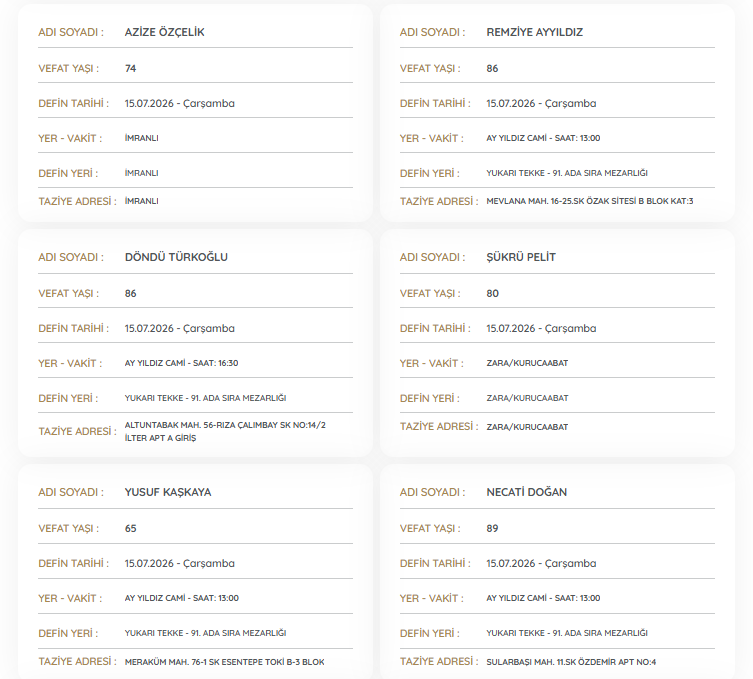Select Yusuf Kaşkaya's YUKARI TEKKE burial place

tap(206, 633)
